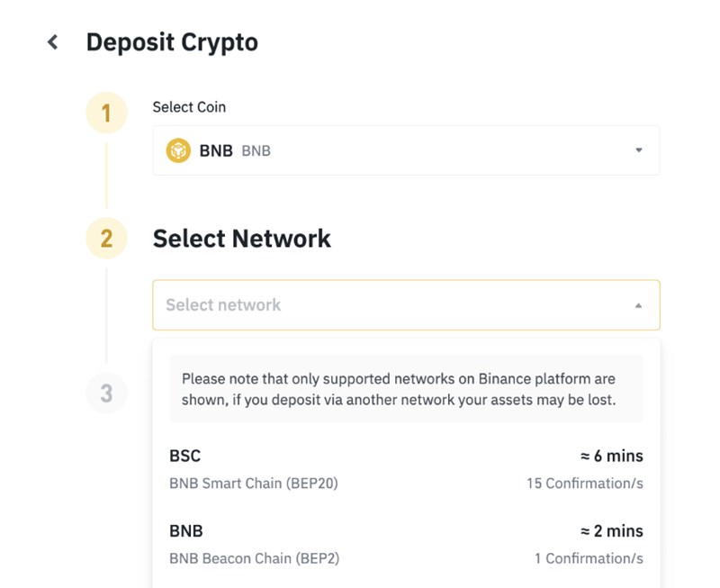
Task: Click the ≈ 2 mins arrival estimate
Action: tap(611, 530)
